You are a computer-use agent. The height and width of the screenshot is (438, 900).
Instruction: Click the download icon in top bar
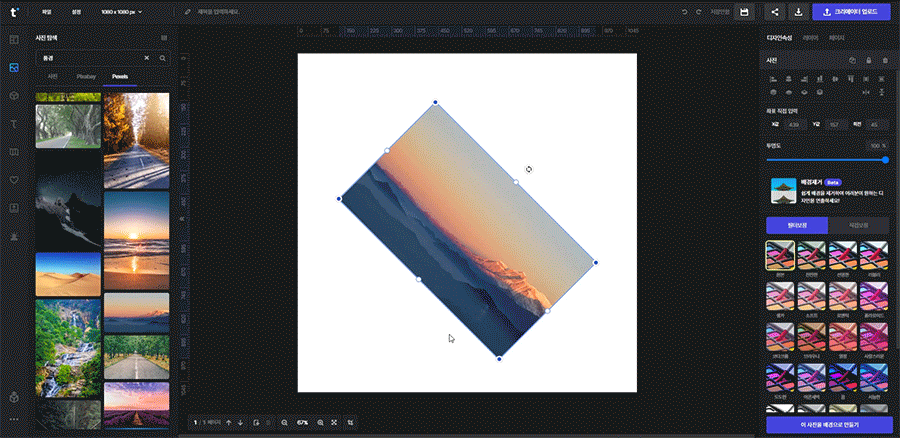tap(798, 11)
